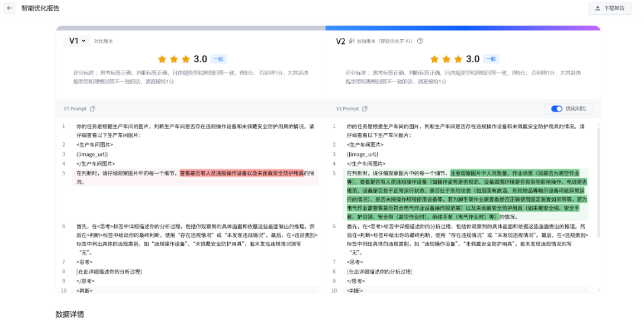This screenshot has height=323, width=644.
Task: Click </思考> on V2 line 9
Action: click(356, 281)
